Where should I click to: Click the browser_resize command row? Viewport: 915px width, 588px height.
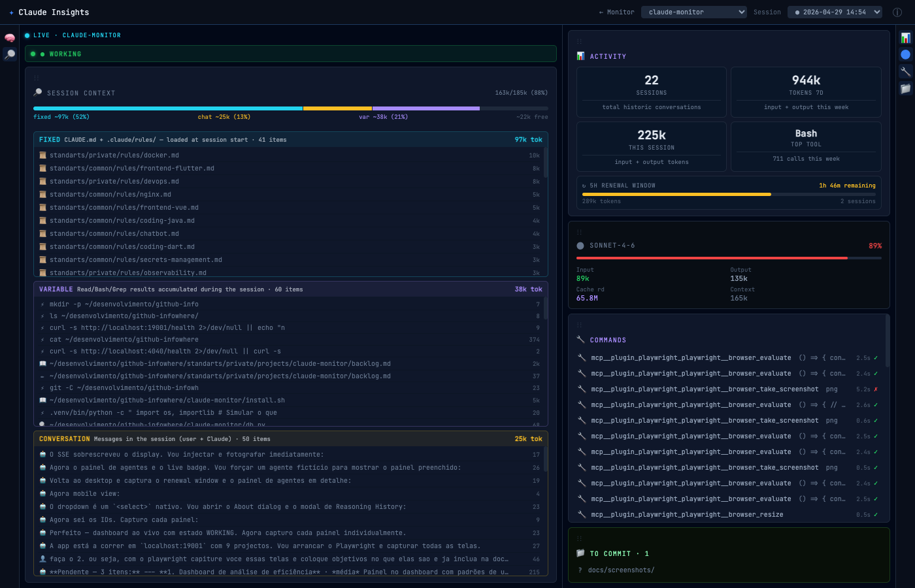[x=729, y=515]
